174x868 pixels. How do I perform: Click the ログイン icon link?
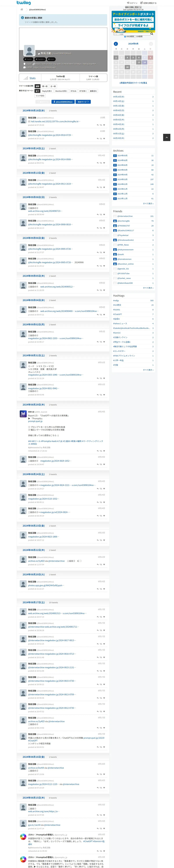132,3
